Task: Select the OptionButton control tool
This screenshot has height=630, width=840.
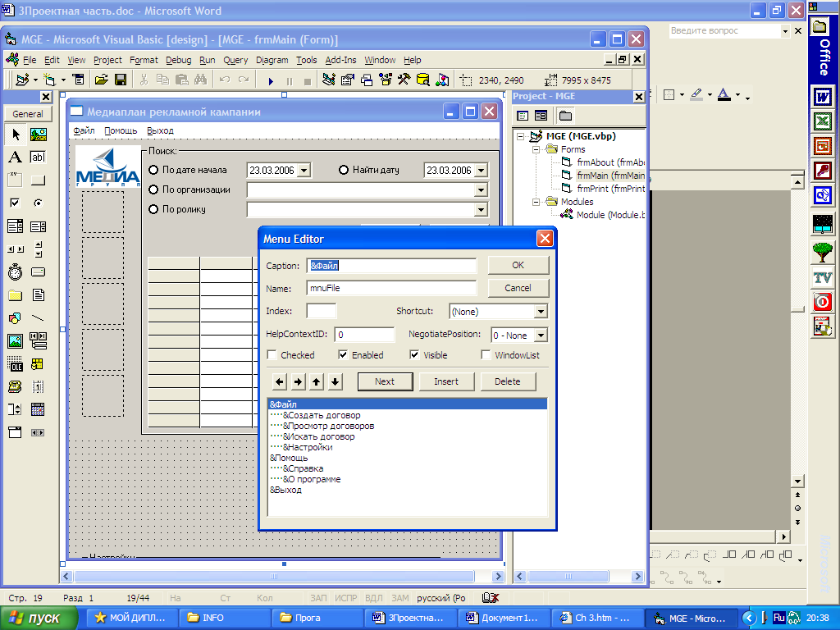Action: click(38, 203)
